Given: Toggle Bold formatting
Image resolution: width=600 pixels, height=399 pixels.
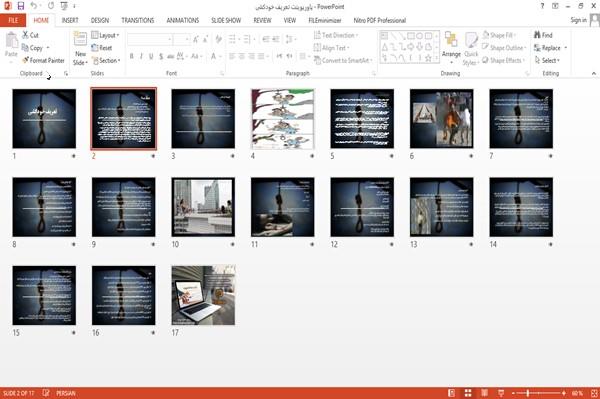Looking at the screenshot, I should pos(132,56).
